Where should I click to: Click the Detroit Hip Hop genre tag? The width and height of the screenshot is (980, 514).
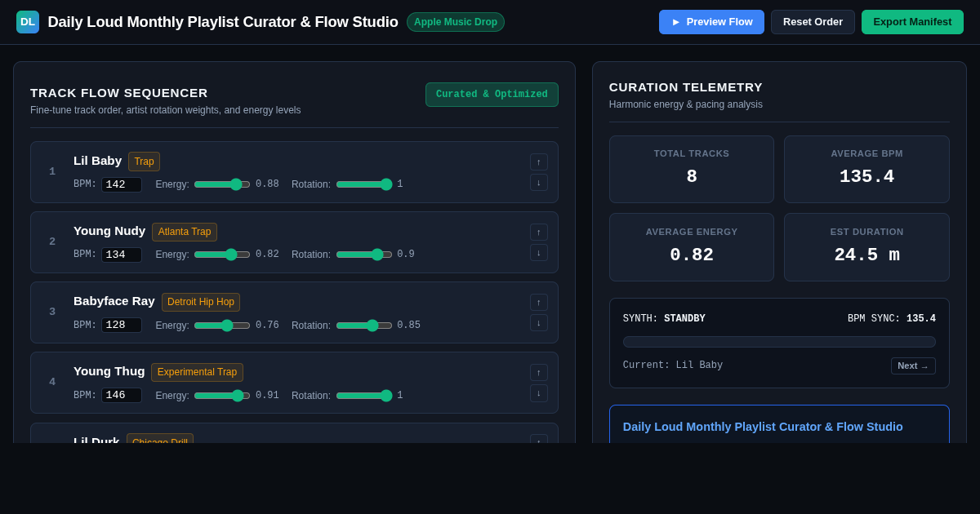(x=201, y=302)
